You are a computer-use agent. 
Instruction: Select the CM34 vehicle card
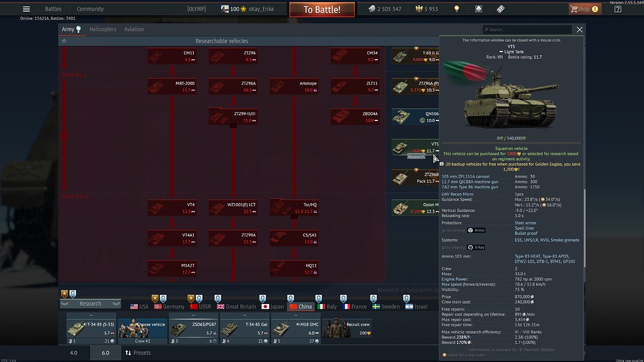click(x=355, y=56)
